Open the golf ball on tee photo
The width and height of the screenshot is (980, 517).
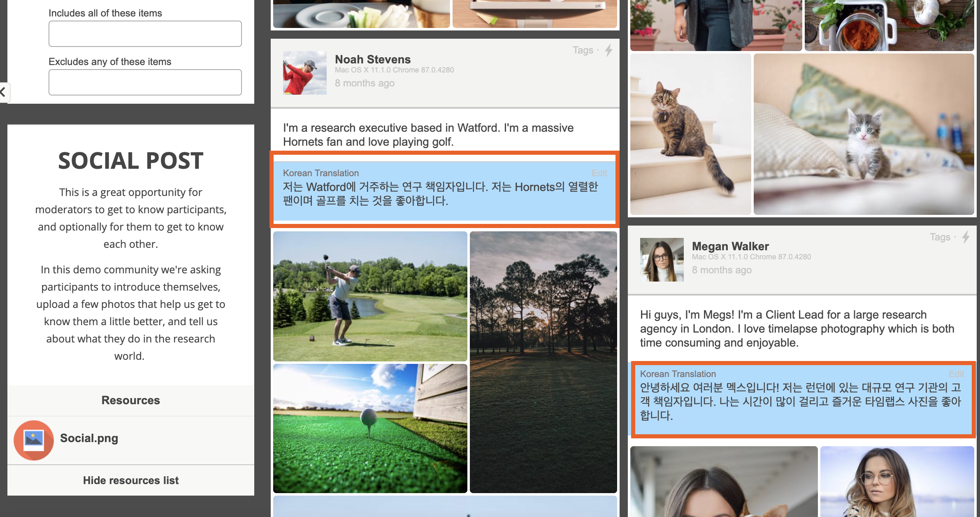point(370,428)
